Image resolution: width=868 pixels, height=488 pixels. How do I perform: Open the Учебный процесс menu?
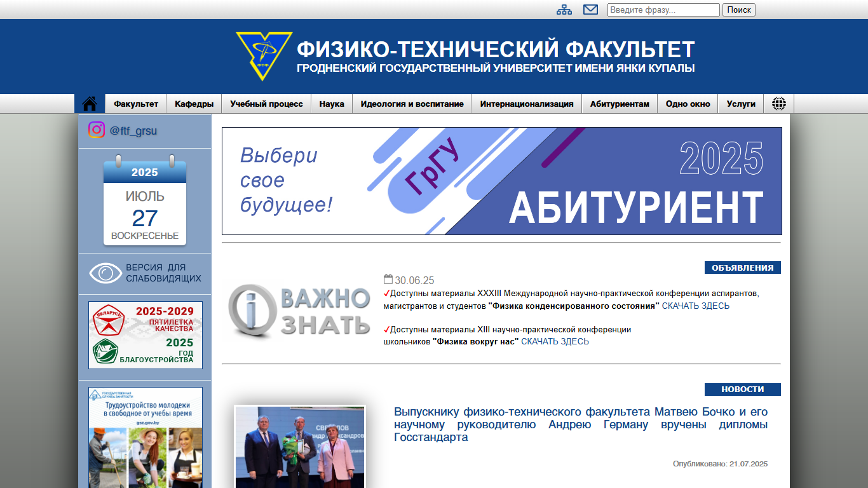[267, 104]
